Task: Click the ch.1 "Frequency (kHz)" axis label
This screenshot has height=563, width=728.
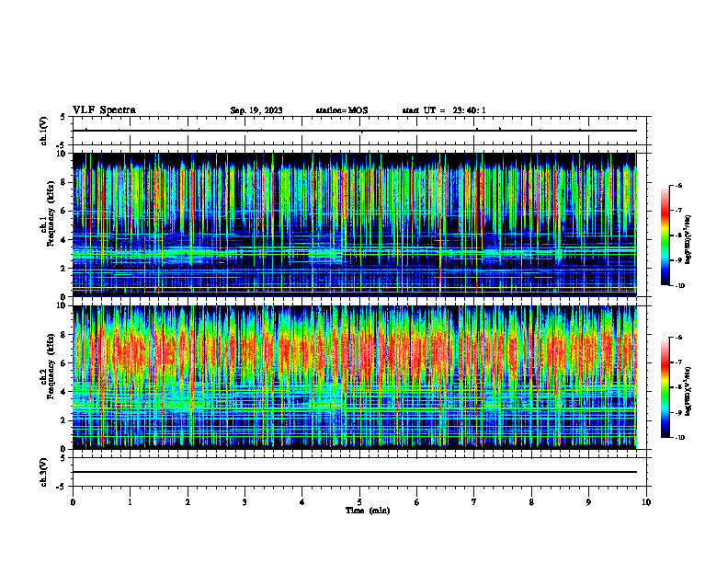Action: click(x=51, y=214)
